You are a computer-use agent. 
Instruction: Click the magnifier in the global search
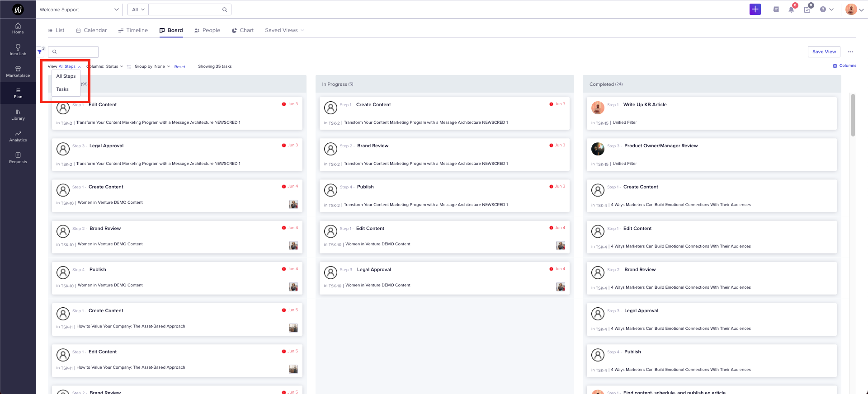coord(225,9)
